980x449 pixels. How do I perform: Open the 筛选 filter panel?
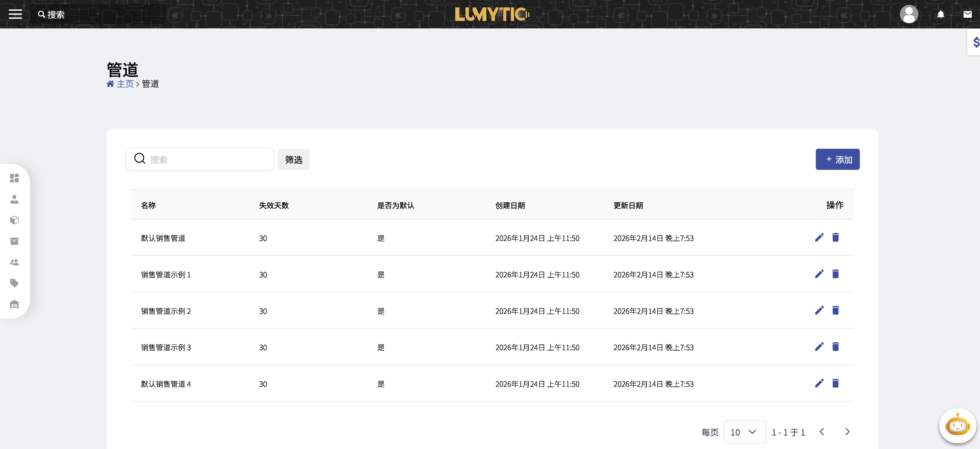tap(293, 159)
